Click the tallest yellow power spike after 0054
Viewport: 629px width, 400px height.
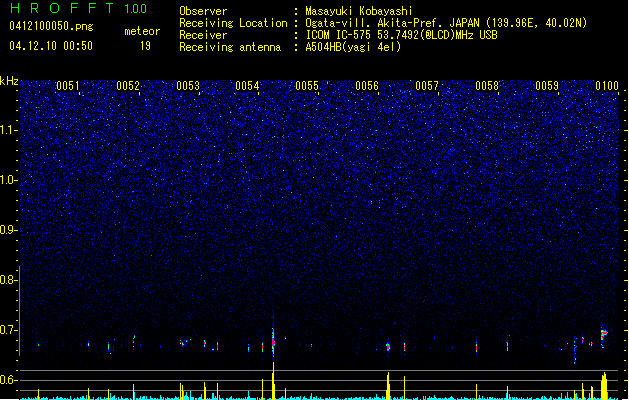[x=273, y=380]
